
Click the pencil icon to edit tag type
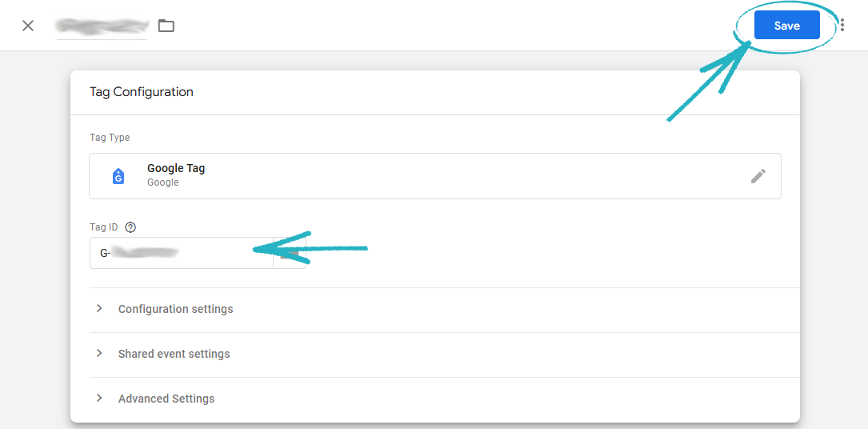pos(758,176)
